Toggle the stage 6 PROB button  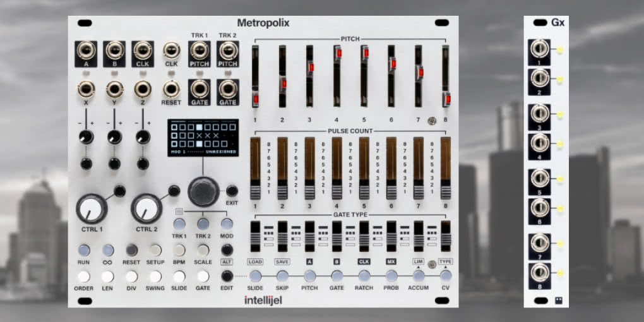click(391, 276)
